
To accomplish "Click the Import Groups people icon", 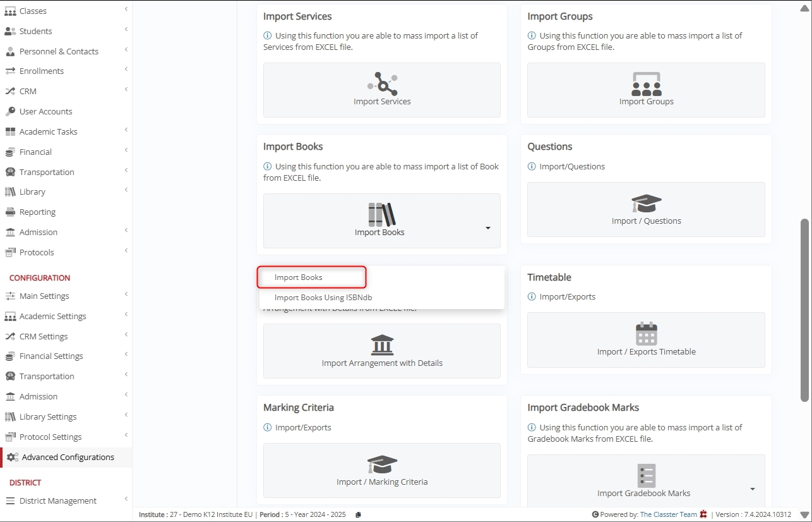I will tap(646, 83).
